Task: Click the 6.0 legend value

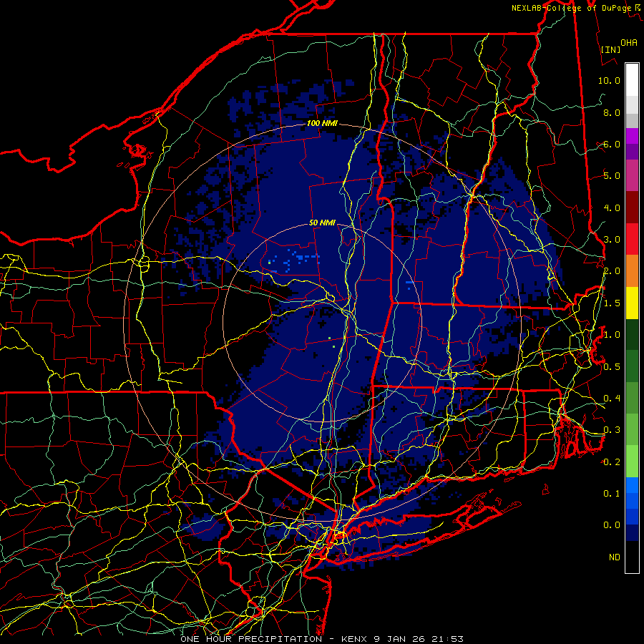Action: [x=612, y=144]
